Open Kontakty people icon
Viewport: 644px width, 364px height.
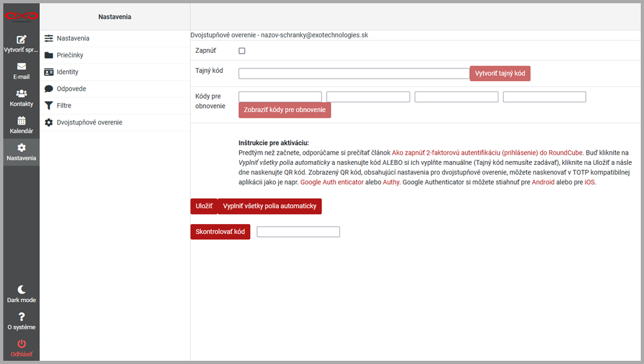click(21, 93)
